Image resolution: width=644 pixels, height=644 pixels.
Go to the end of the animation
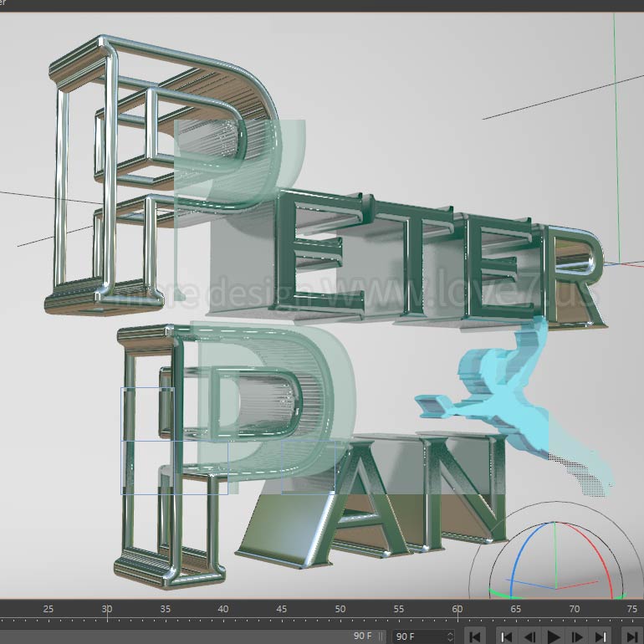(x=632, y=636)
